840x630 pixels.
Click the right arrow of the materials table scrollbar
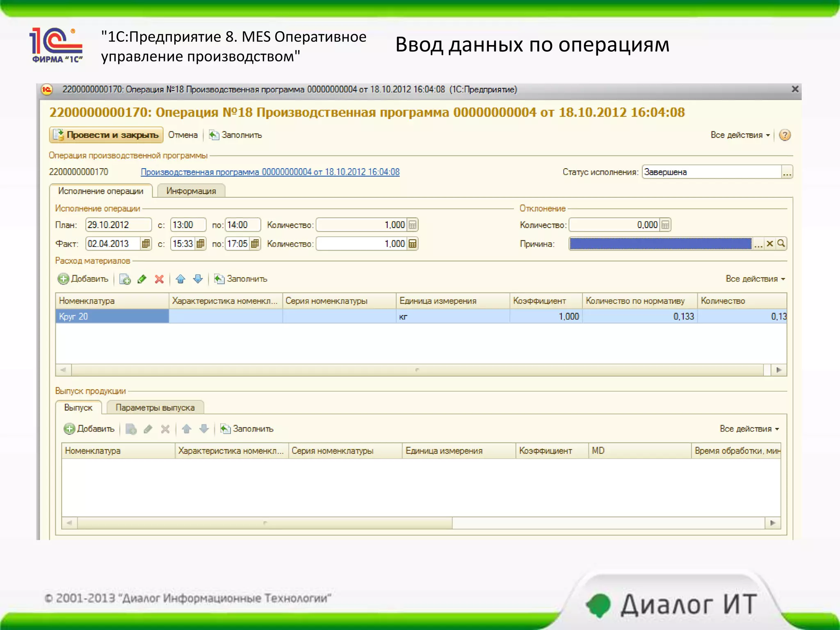(779, 370)
